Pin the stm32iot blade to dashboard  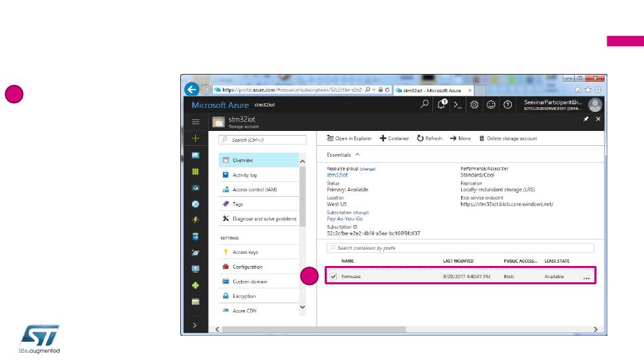coord(586,119)
